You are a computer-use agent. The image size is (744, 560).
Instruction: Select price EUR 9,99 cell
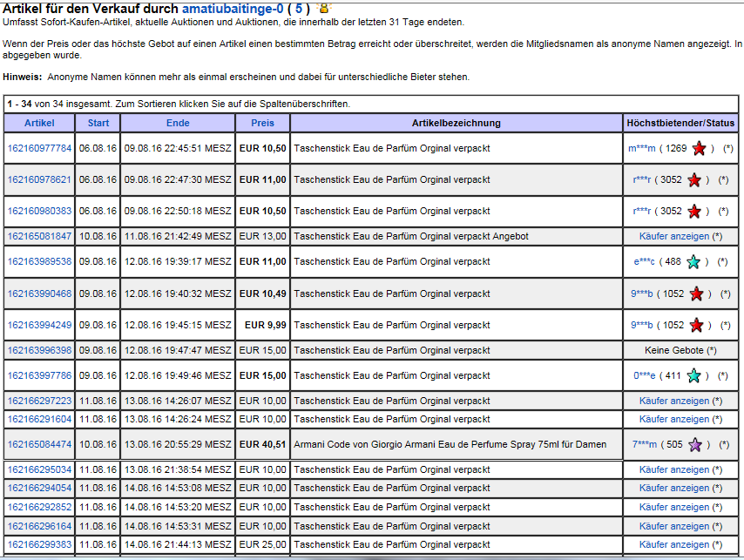pos(262,325)
